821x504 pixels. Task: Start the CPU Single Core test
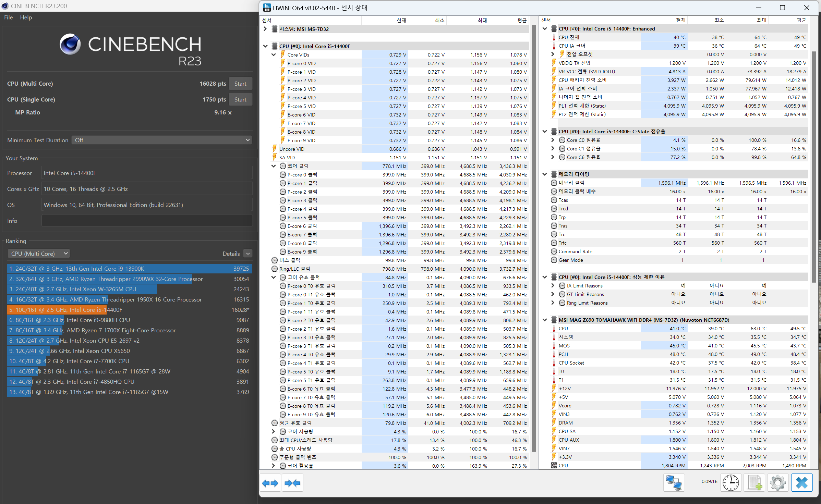(240, 99)
